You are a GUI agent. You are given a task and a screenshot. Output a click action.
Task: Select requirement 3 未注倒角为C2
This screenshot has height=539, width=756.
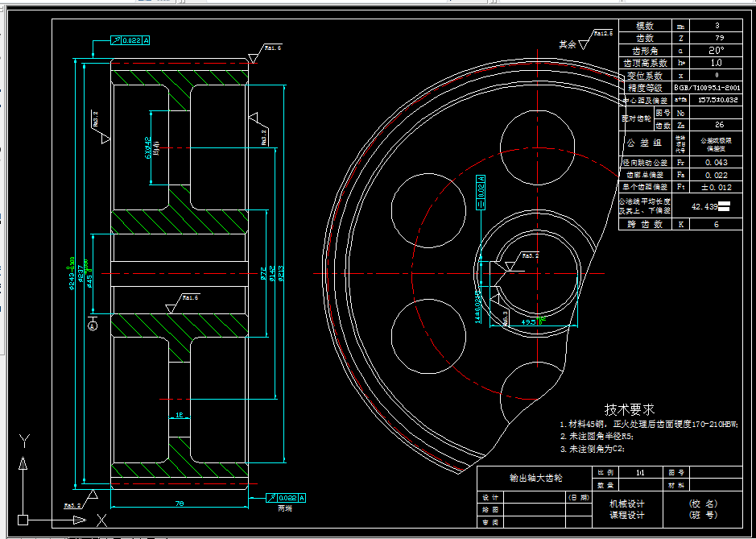point(592,449)
